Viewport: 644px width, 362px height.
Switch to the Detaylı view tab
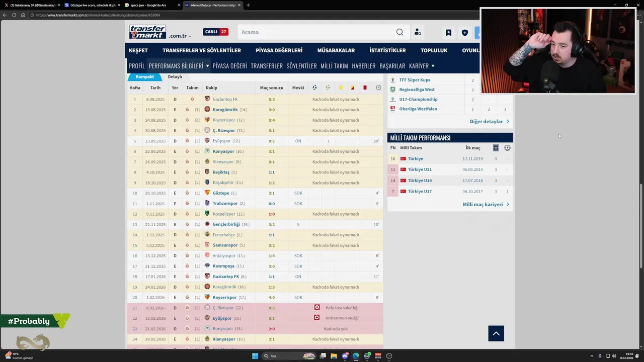click(175, 77)
